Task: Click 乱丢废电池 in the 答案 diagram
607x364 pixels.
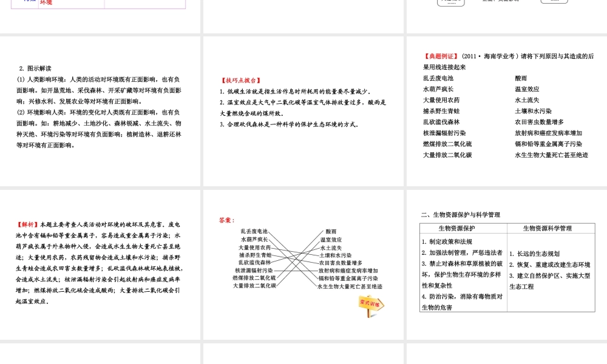Action: click(254, 231)
